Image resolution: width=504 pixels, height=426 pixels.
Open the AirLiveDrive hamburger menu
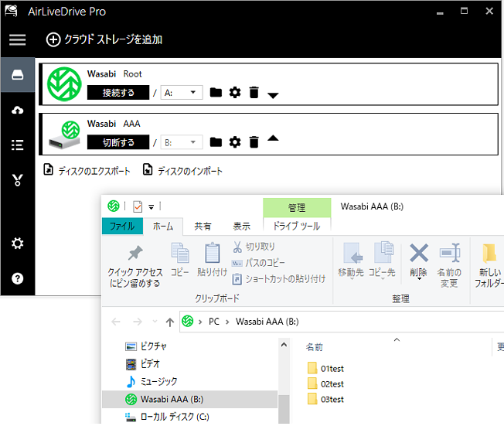coord(17,40)
